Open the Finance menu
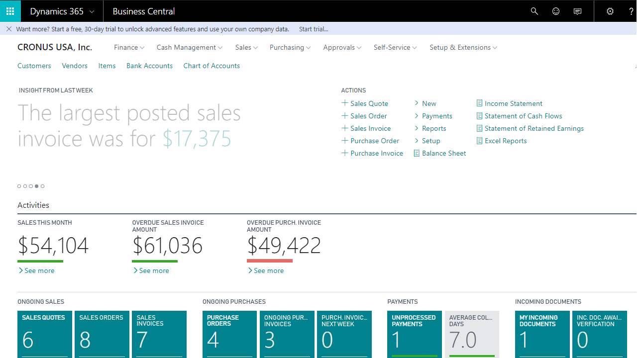The width and height of the screenshot is (644, 358). (129, 47)
